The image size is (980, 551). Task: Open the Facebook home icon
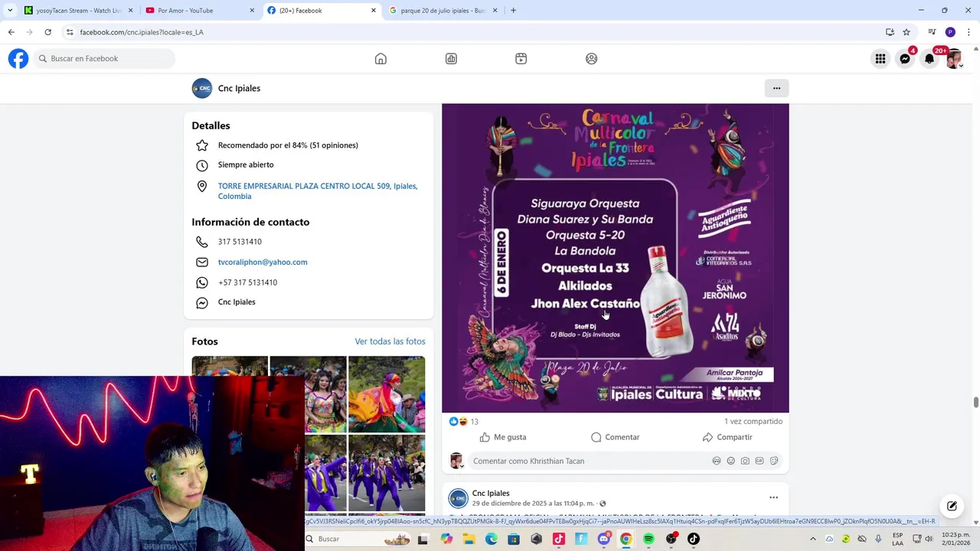click(x=381, y=59)
